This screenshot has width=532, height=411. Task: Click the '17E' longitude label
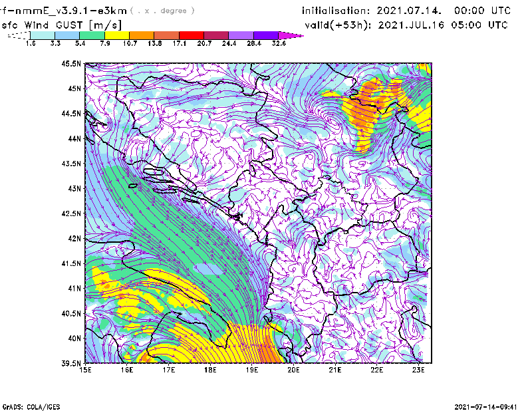click(169, 370)
